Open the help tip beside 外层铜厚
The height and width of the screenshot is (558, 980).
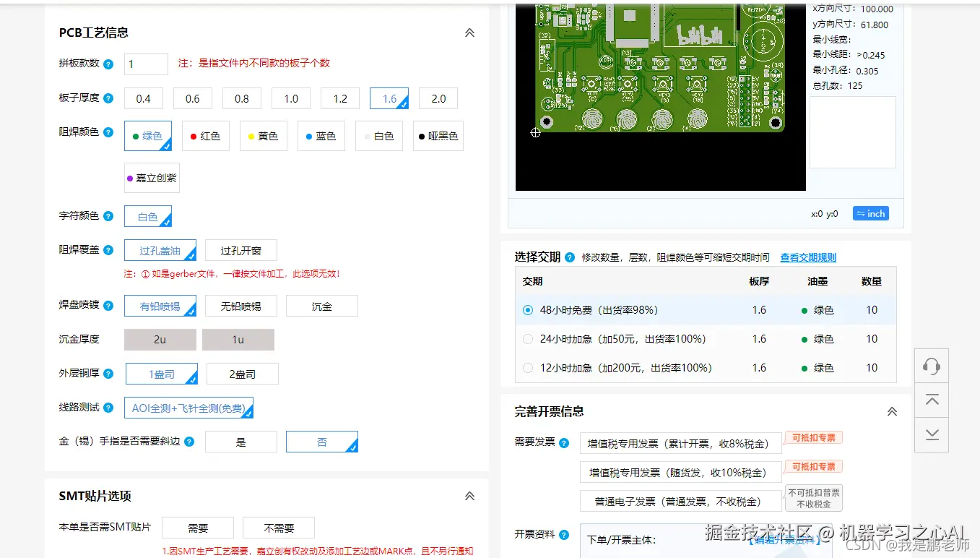108,374
